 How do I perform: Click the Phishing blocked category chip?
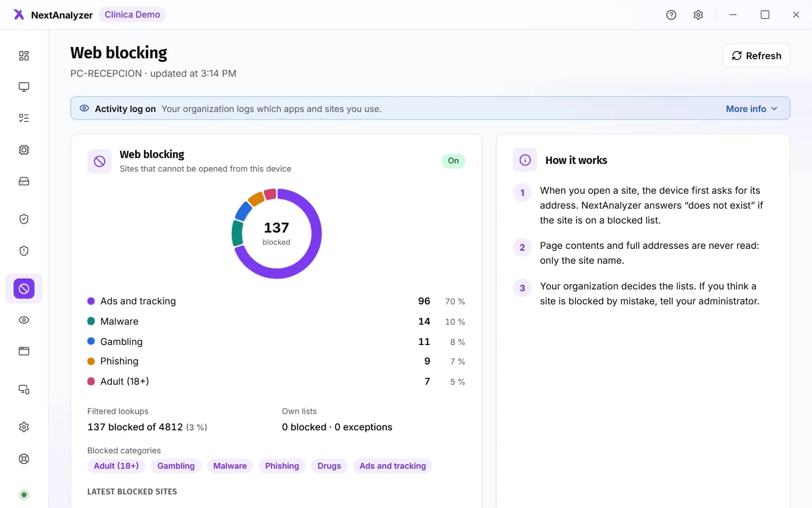click(x=282, y=466)
